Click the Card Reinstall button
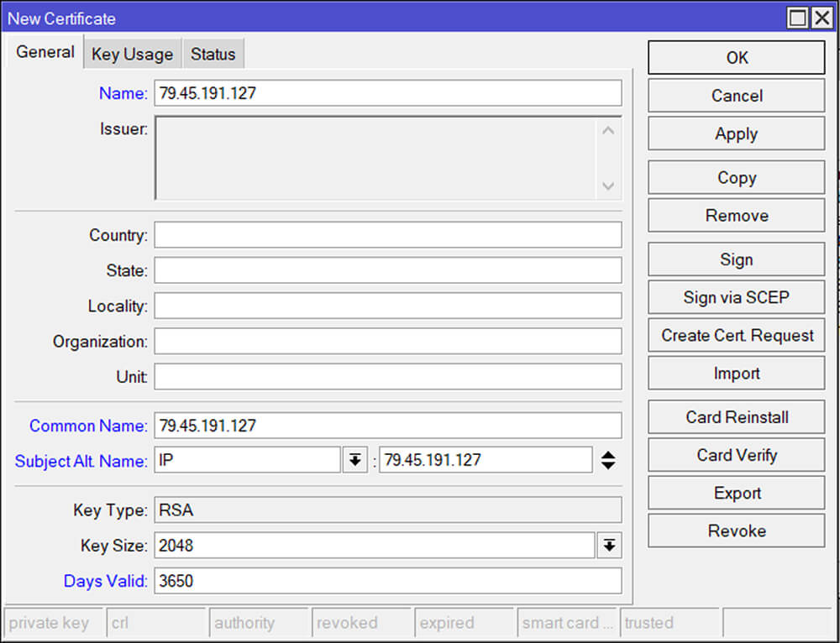This screenshot has height=643, width=840. [x=736, y=417]
